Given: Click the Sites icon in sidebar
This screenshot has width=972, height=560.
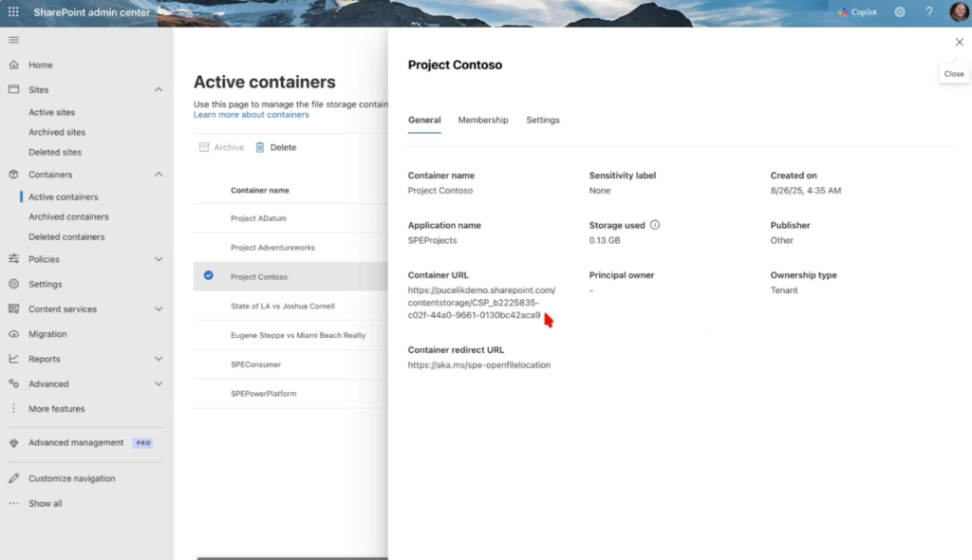Looking at the screenshot, I should [13, 89].
